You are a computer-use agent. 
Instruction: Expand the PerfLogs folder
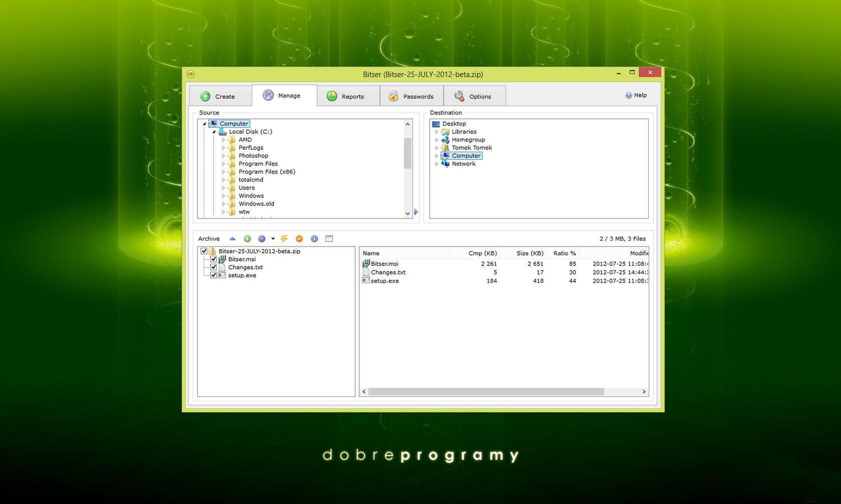223,148
